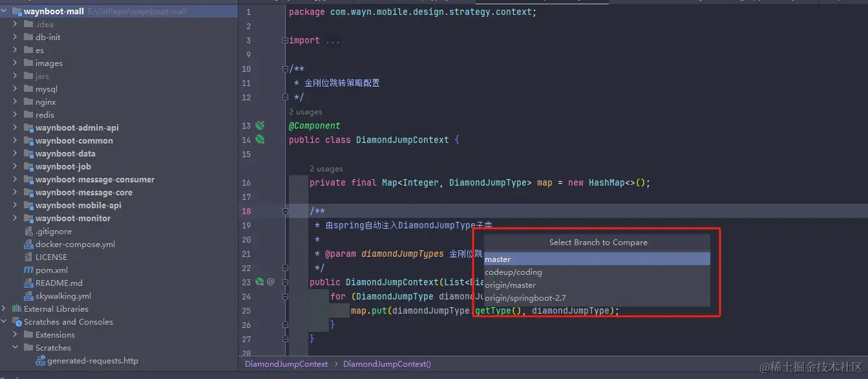Click the docker-compose.yml file icon
Image resolution: width=868 pixels, height=379 pixels.
28,244
